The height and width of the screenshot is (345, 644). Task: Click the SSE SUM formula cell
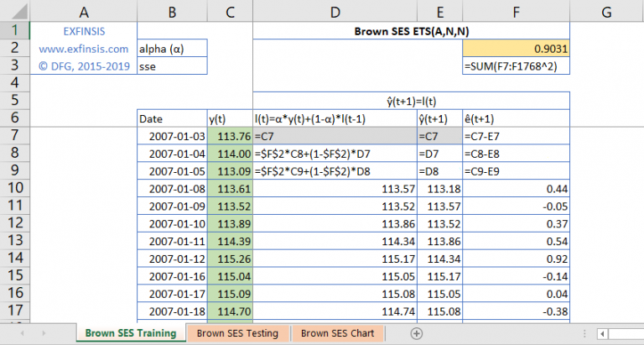click(516, 66)
